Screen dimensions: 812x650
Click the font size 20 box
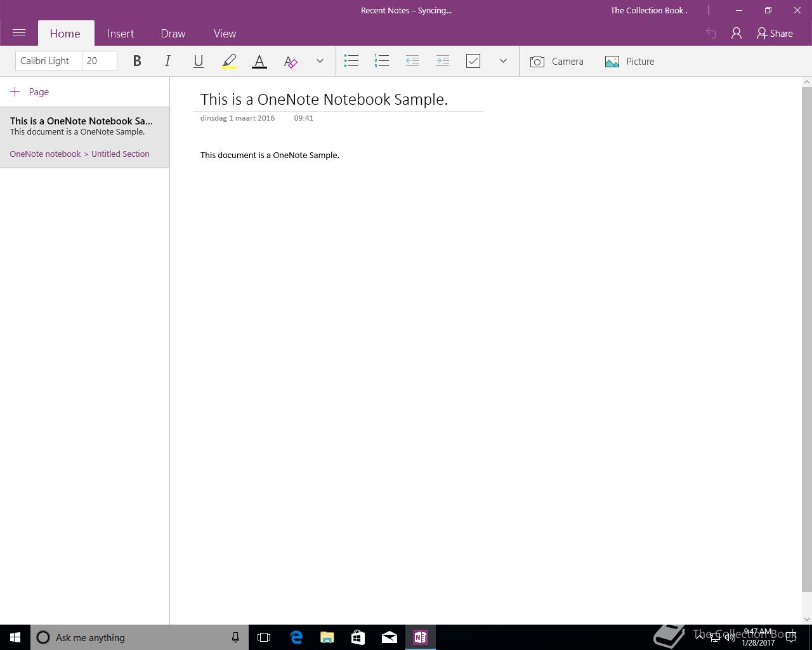point(100,61)
